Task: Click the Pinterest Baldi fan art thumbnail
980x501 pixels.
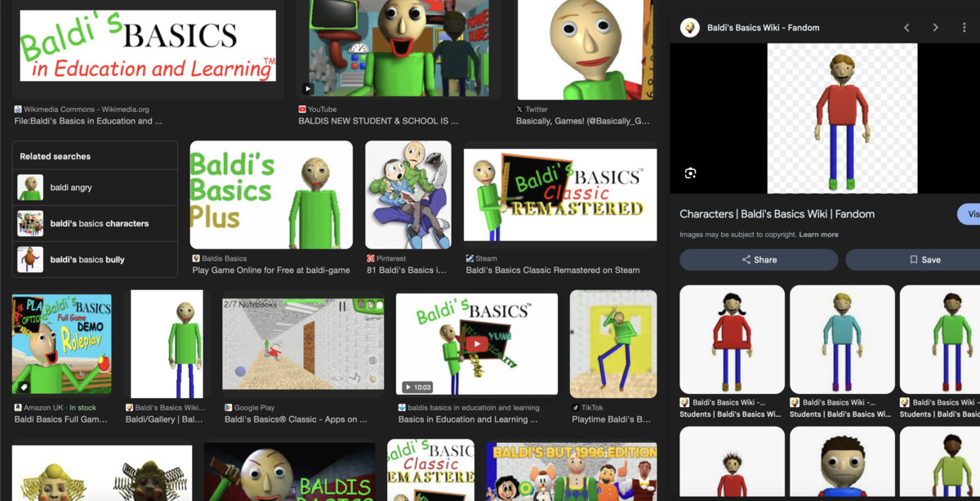Action: [x=408, y=195]
